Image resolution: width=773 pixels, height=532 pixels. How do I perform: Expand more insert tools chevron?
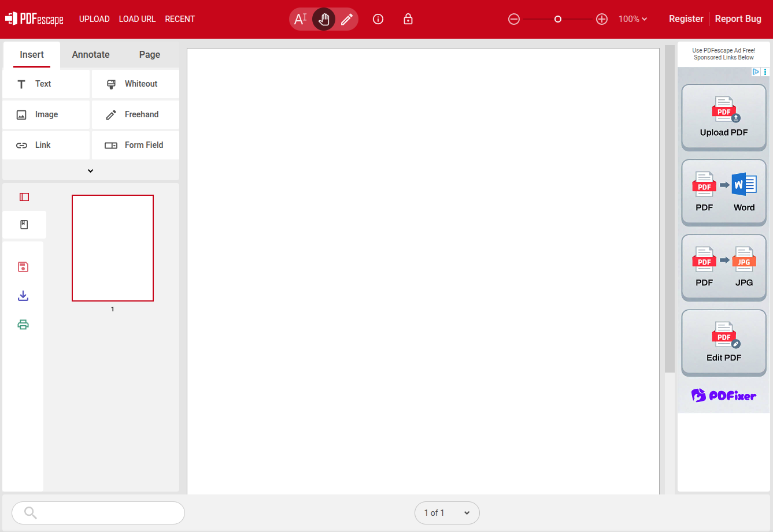click(x=91, y=171)
